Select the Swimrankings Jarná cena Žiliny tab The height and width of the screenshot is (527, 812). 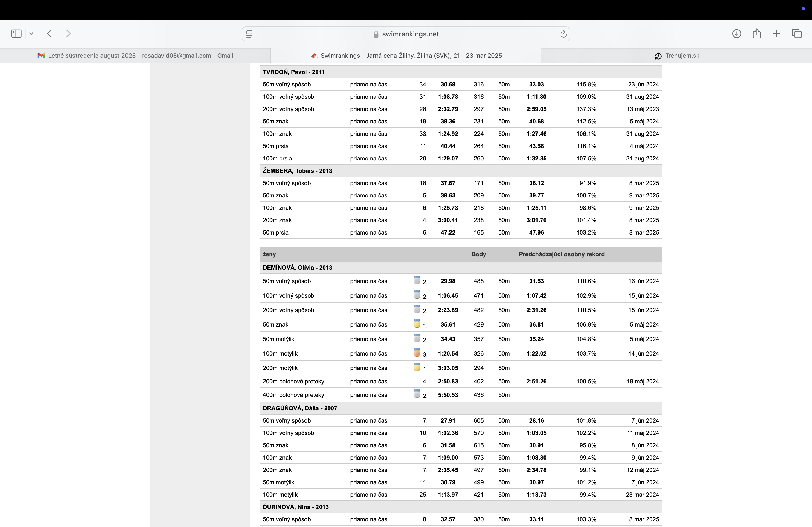(x=406, y=56)
